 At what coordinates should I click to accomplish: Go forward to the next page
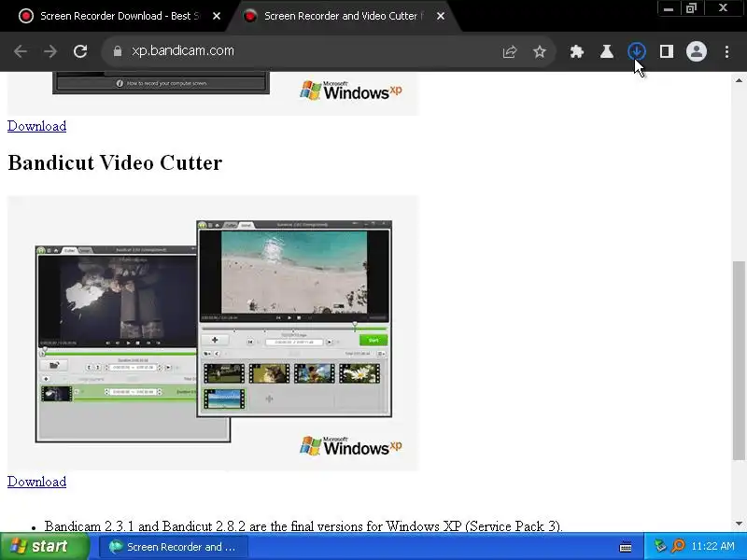[x=50, y=51]
